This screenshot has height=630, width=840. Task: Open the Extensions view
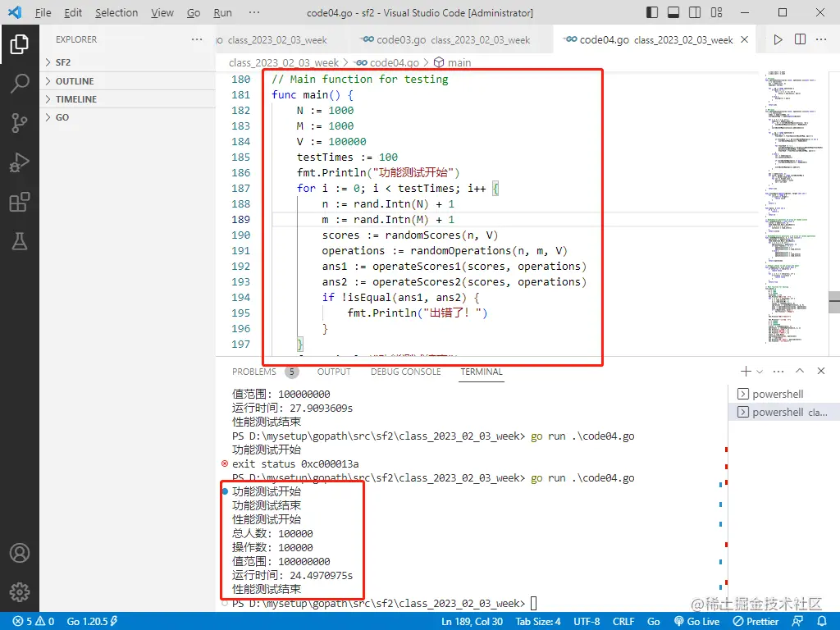click(x=20, y=202)
